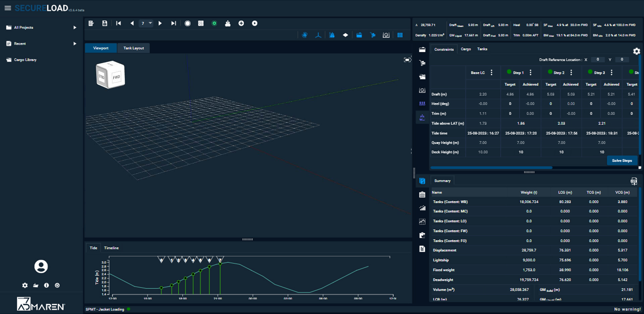This screenshot has width=644, height=314.
Task: Jump to the last load step
Action: click(x=173, y=23)
